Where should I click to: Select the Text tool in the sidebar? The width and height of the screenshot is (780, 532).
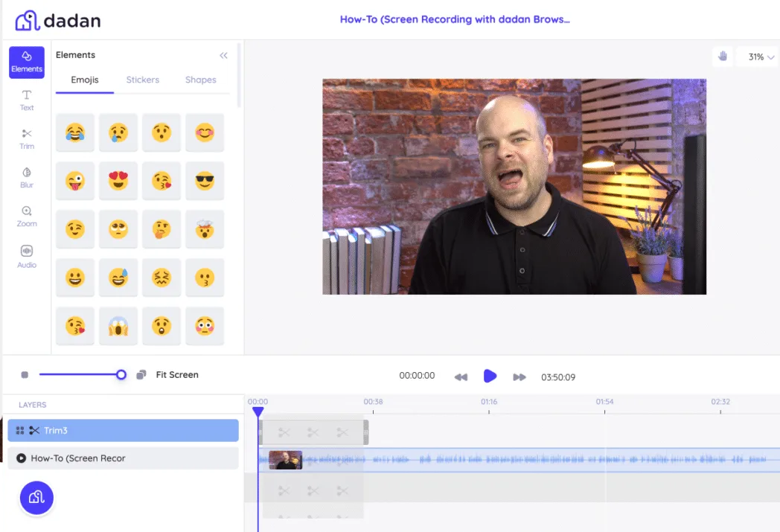26,100
